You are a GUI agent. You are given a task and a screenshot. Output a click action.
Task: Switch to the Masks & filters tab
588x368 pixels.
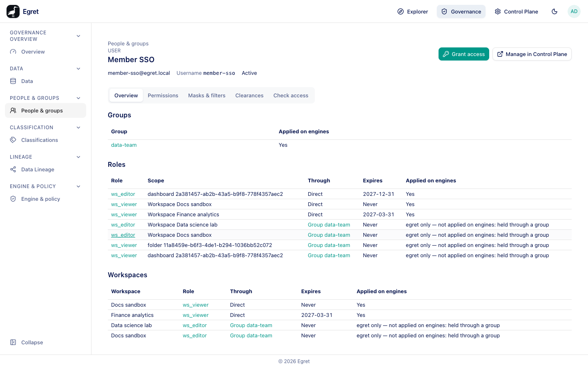(x=207, y=96)
